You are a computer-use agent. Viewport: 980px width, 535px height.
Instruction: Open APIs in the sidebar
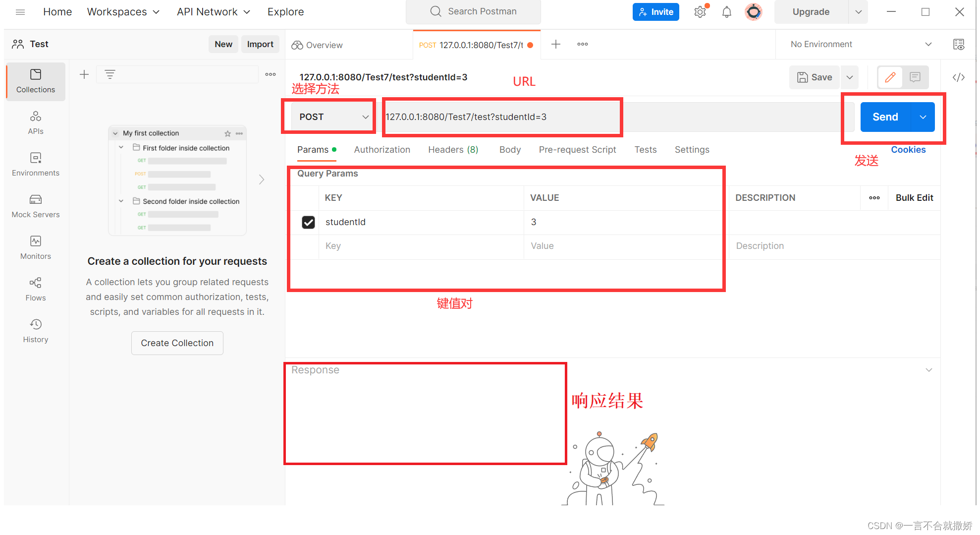tap(36, 123)
